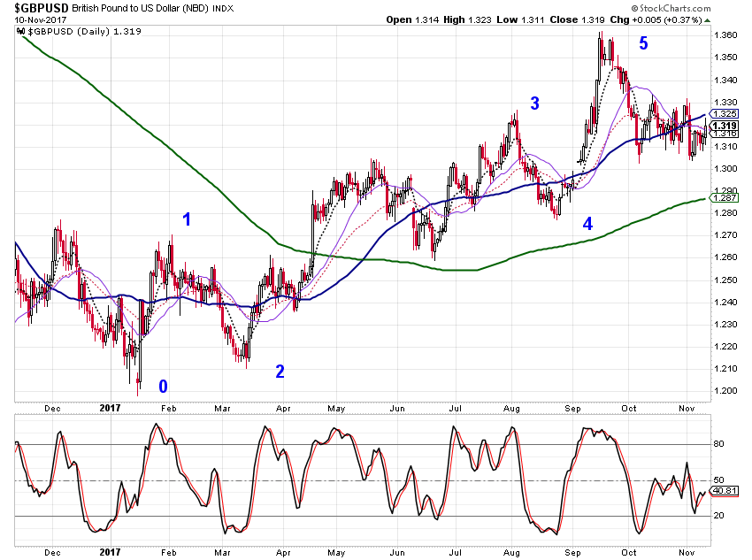Click the Sep label under the oscillator panel
Viewport: 752px width, 560px height.
(572, 553)
